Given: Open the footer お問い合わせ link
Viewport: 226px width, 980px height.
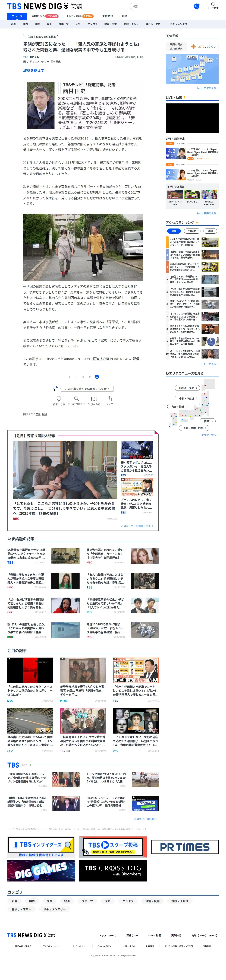Looking at the screenshot, I should (129, 946).
